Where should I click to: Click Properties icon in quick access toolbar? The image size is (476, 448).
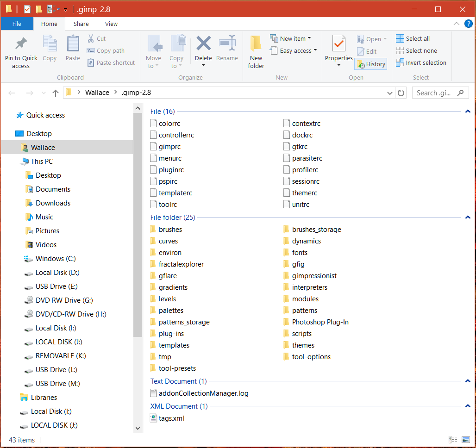(x=27, y=9)
